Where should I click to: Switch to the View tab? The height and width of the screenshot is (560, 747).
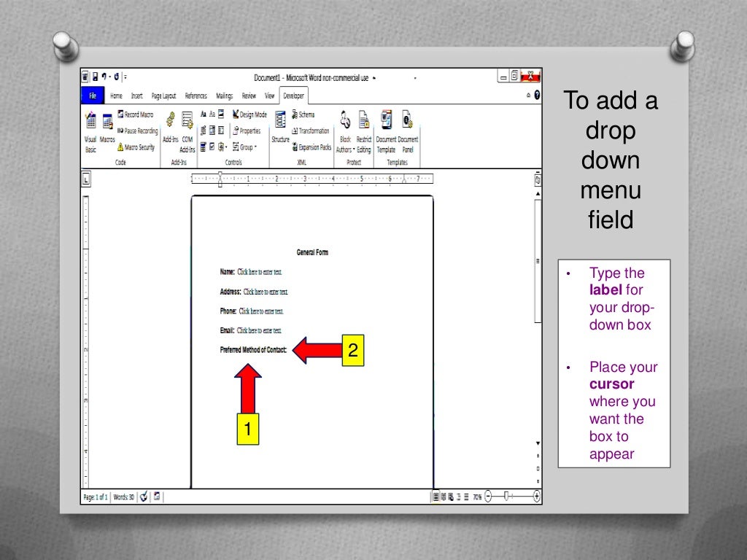pyautogui.click(x=270, y=96)
